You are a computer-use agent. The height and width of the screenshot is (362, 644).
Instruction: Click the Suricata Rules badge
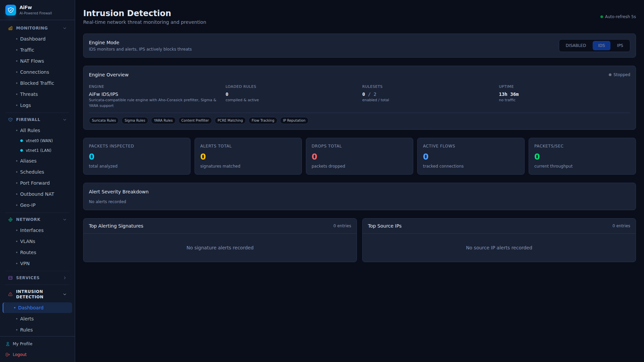104,120
